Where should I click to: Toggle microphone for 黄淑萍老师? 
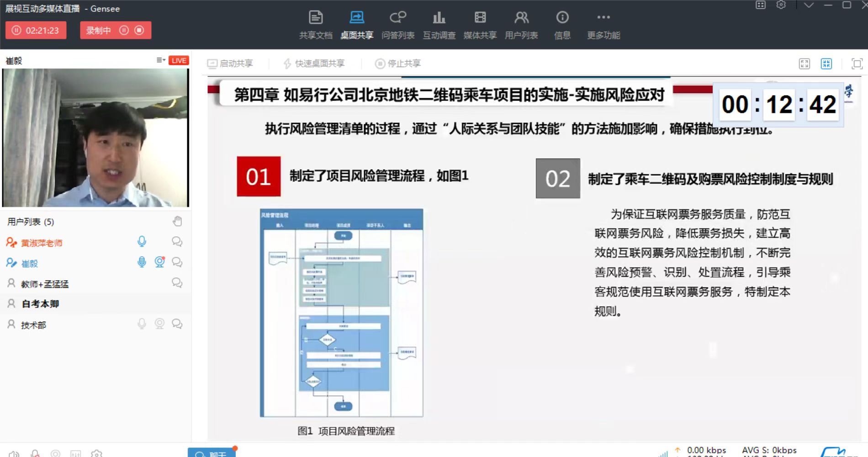click(x=142, y=241)
